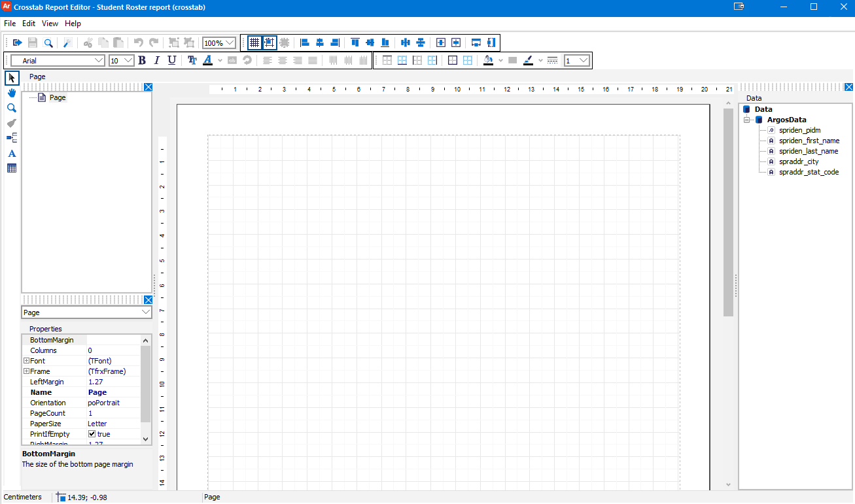The width and height of the screenshot is (855, 504).
Task: Select the Zoom tool on the left sidebar
Action: coord(11,108)
